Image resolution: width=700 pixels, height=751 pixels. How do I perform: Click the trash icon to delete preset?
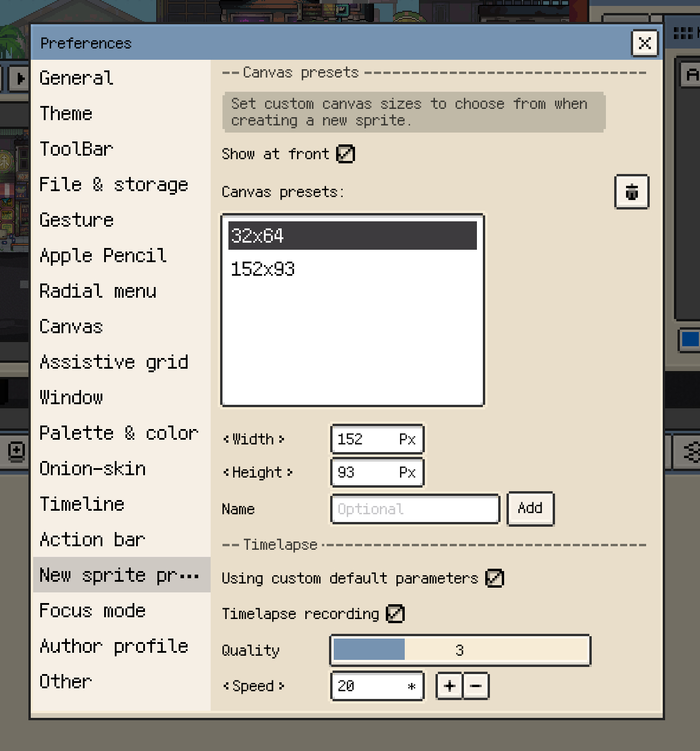click(x=631, y=192)
